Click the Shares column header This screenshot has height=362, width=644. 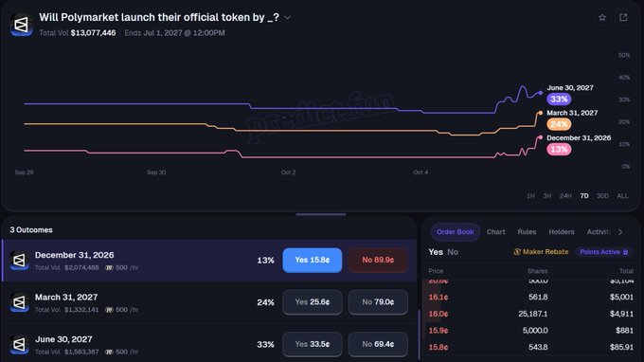pos(538,271)
